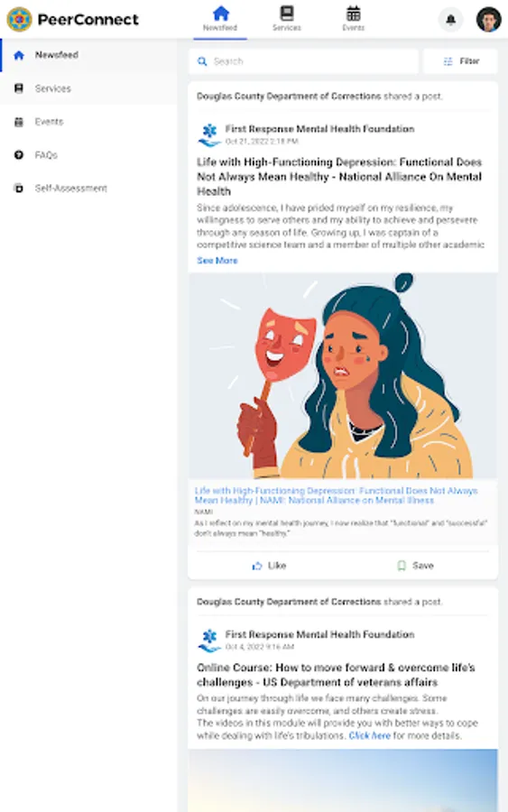Open the Events calendar icon in top navigation
The image size is (508, 812).
coord(353,13)
